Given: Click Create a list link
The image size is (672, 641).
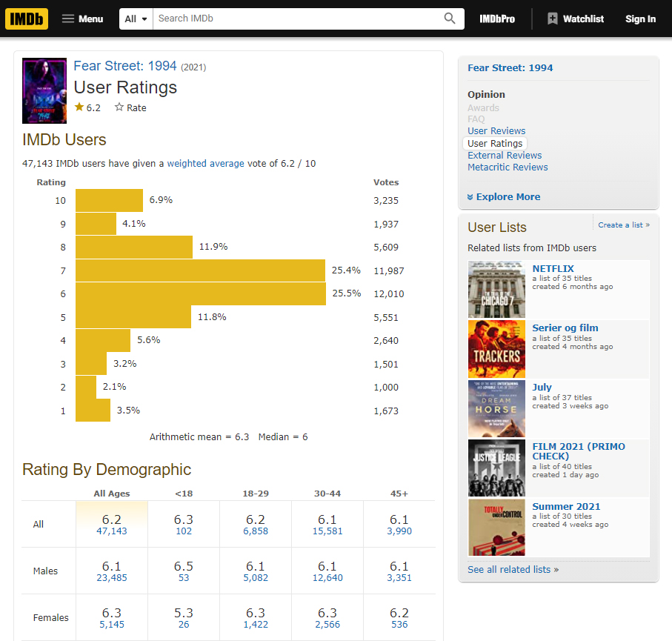Looking at the screenshot, I should (624, 225).
